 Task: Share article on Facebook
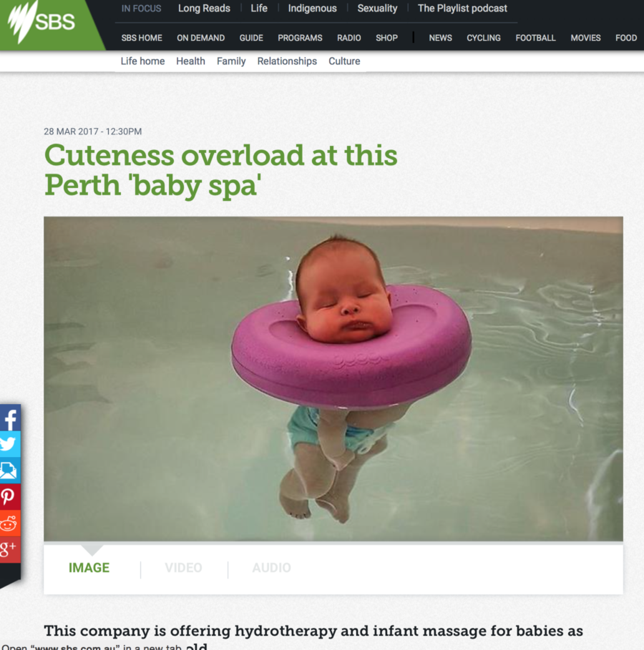tap(10, 418)
